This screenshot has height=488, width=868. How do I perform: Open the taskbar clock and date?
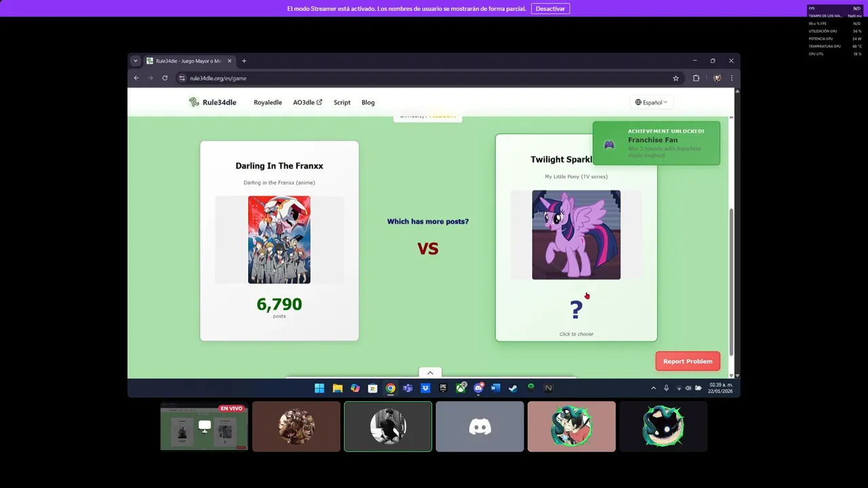click(x=720, y=388)
